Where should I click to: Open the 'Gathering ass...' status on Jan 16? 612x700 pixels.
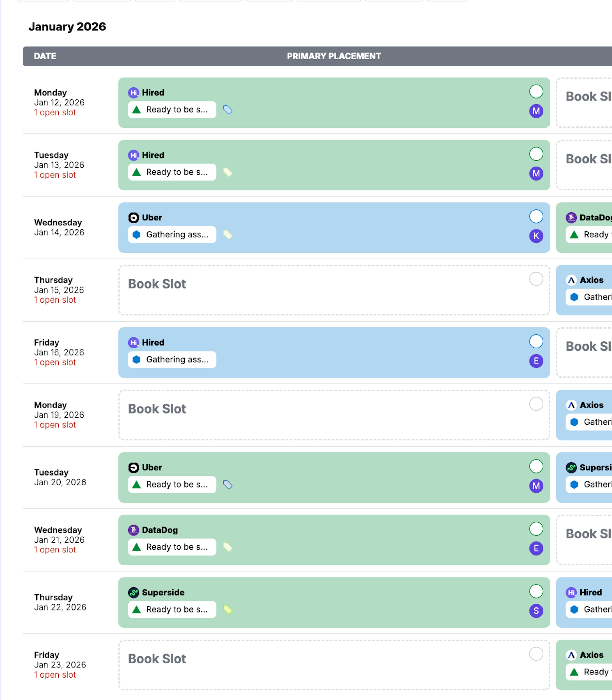tap(171, 359)
